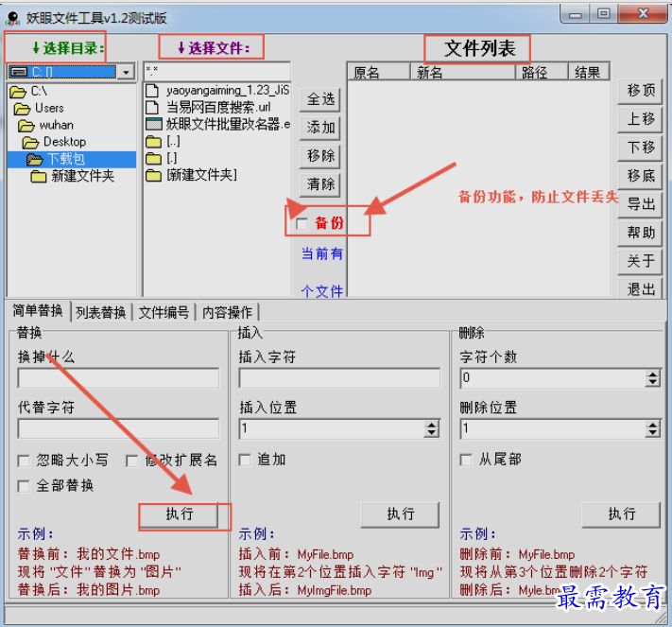Image resolution: width=672 pixels, height=627 pixels.
Task: Click the file filter *.* field
Action: tap(217, 71)
